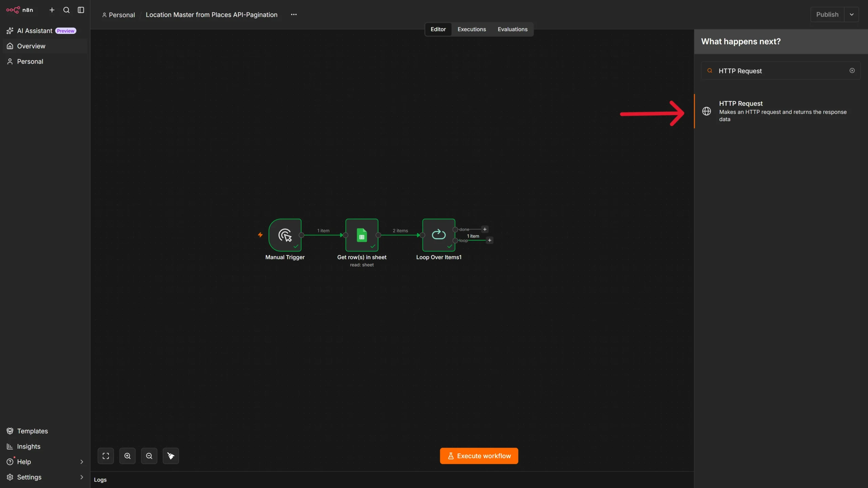The height and width of the screenshot is (488, 868).
Task: Switch to Editor tab
Action: click(x=438, y=29)
